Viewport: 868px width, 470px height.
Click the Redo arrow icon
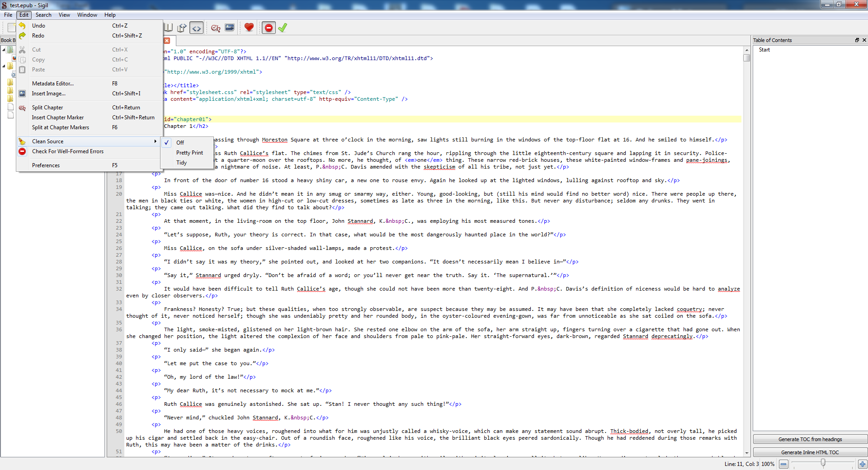click(22, 36)
